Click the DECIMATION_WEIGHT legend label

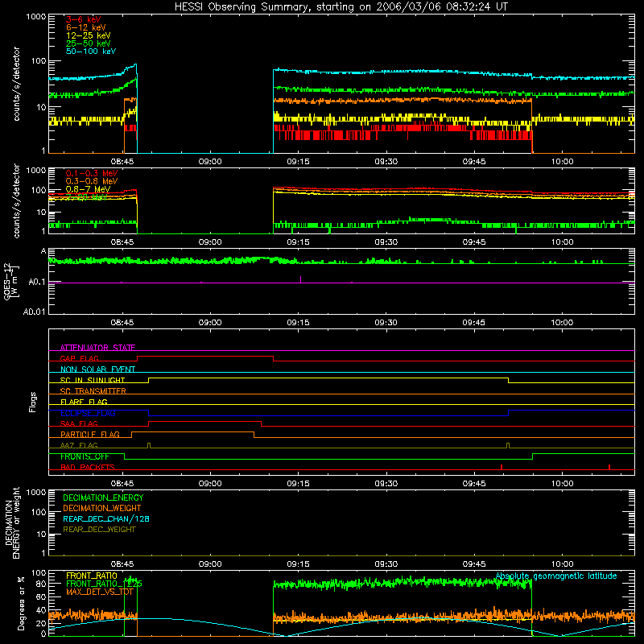[x=102, y=508]
